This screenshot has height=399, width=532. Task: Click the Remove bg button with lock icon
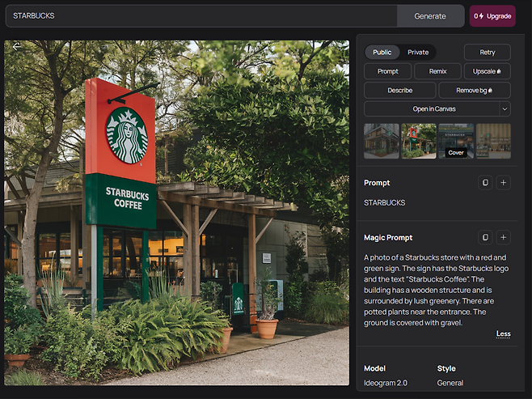[475, 90]
